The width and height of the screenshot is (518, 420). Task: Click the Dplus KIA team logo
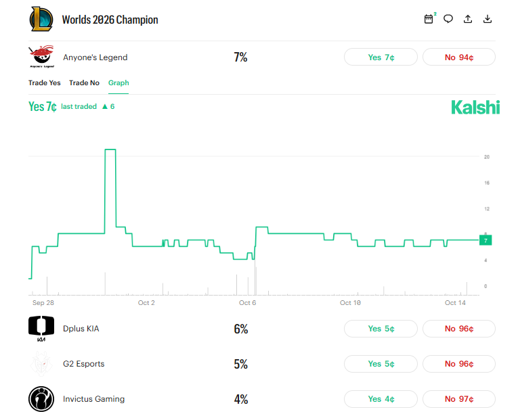[41, 329]
